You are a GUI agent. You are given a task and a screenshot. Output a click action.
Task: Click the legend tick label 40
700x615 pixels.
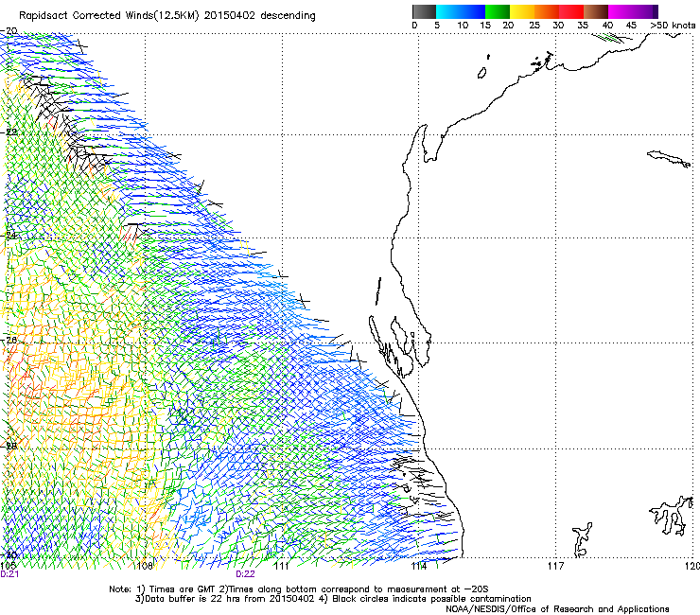(607, 26)
